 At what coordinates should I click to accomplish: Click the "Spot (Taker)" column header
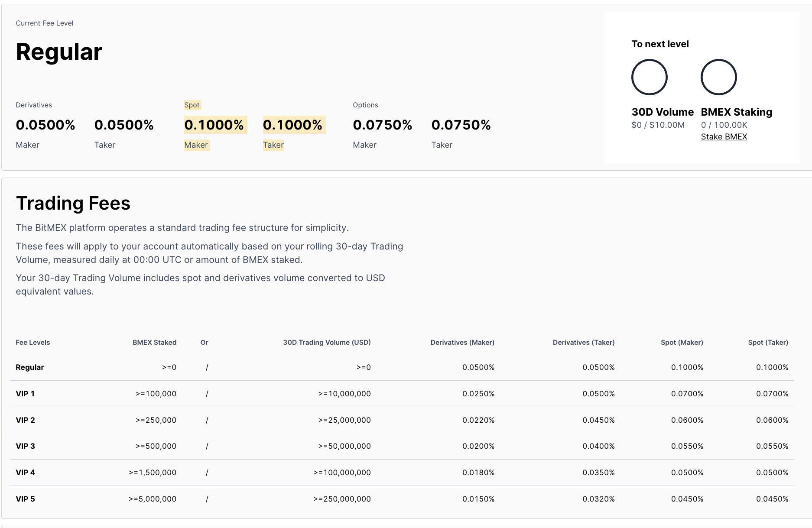(x=768, y=342)
